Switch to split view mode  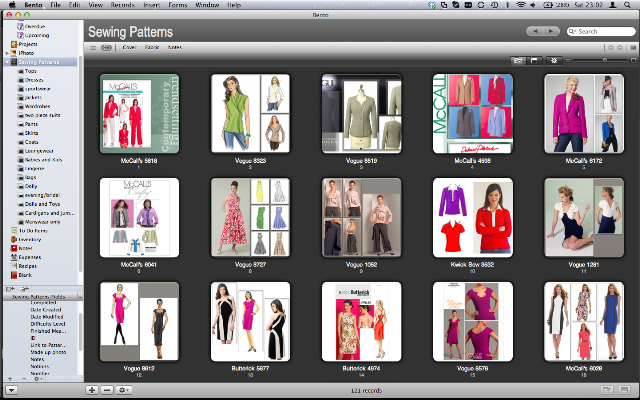[x=534, y=60]
